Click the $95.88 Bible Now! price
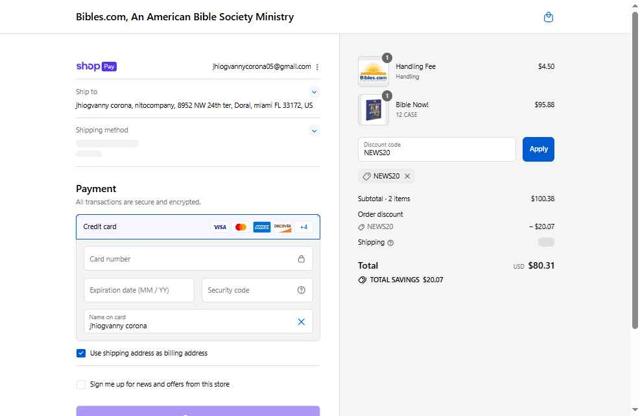Image resolution: width=640 pixels, height=416 pixels. click(x=544, y=105)
